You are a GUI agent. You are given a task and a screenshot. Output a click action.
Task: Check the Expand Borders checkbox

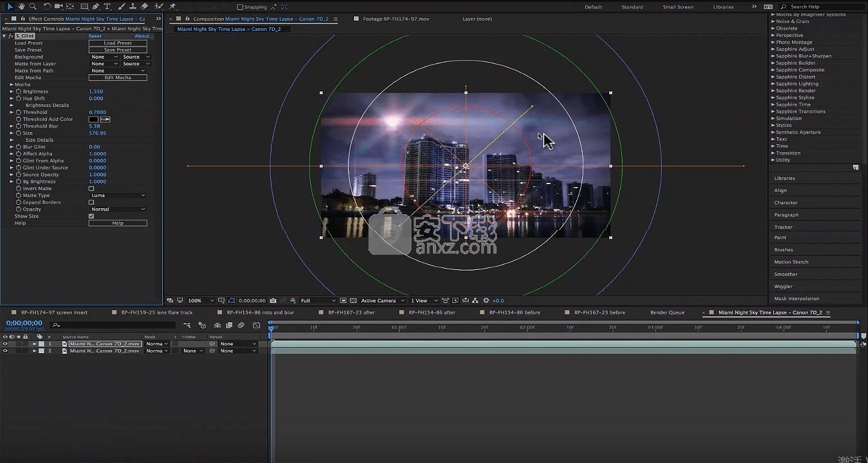tap(91, 202)
